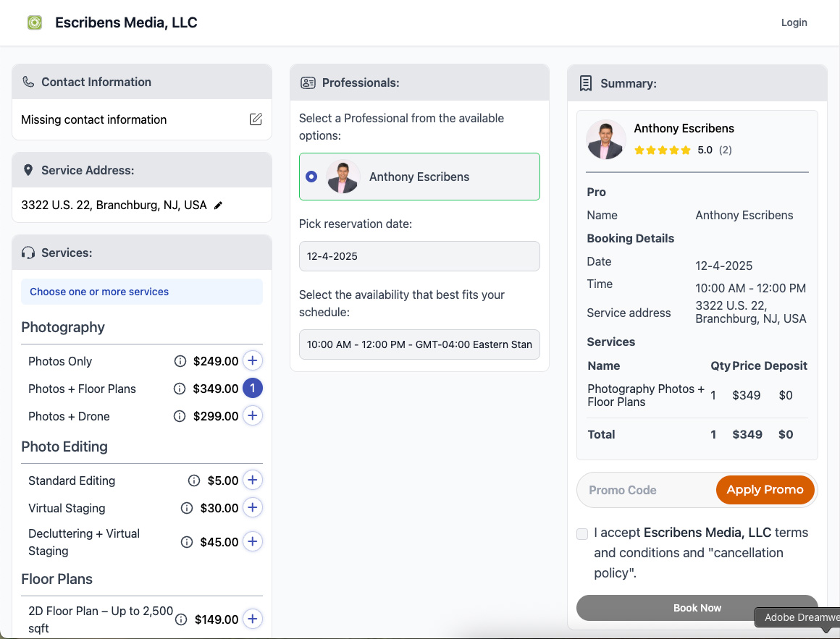Click the clipboard icon in the Summary header
Image resolution: width=840 pixels, height=639 pixels.
[x=586, y=83]
